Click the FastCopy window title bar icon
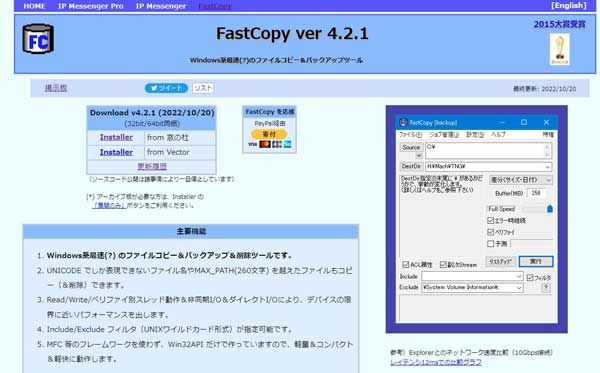 [403, 122]
